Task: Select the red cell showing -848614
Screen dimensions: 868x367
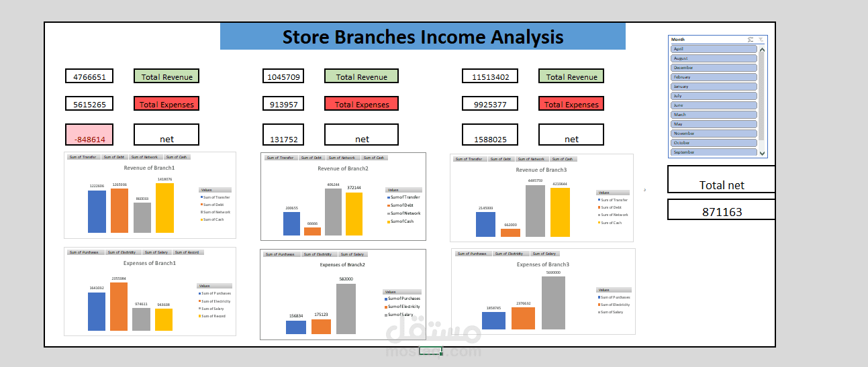Action: [89, 135]
